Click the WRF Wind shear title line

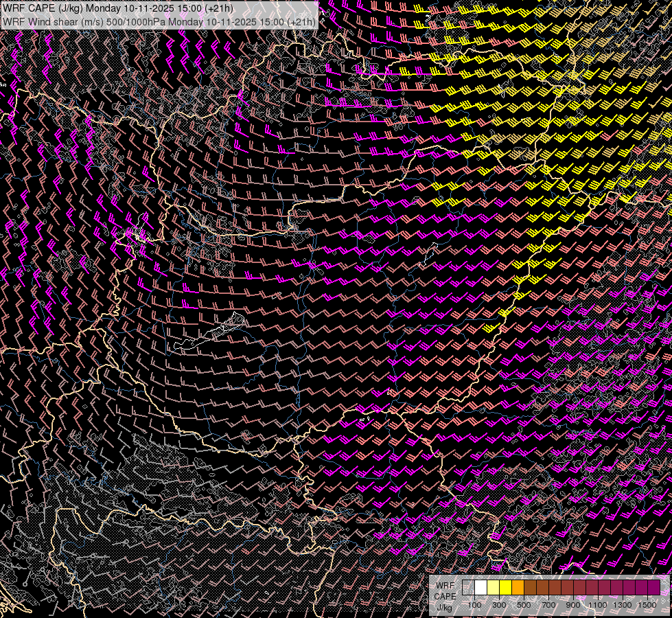pyautogui.click(x=159, y=21)
